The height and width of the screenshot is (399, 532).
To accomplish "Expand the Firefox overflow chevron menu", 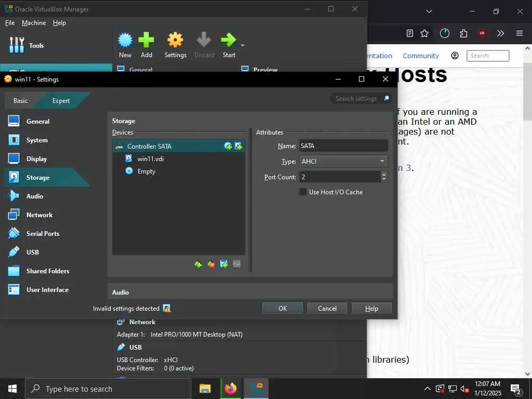I will pos(500,33).
